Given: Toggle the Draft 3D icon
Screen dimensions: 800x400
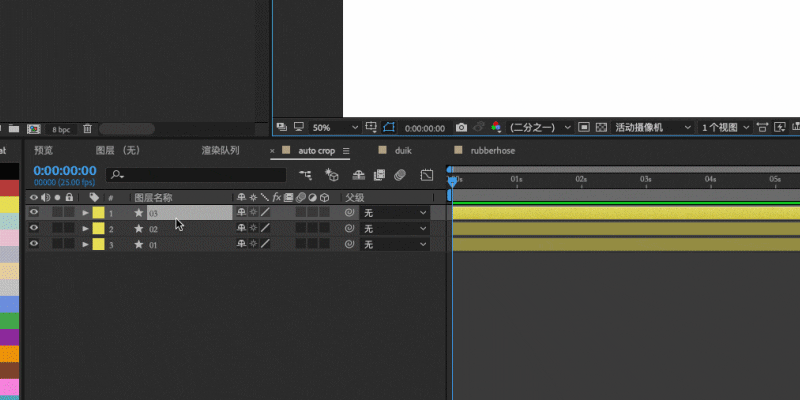Looking at the screenshot, I should 332,175.
